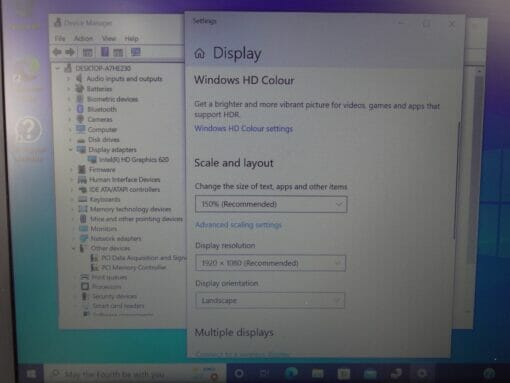Click the Disk drives icon in Device Manager
Image resolution: width=510 pixels, height=383 pixels.
(x=81, y=140)
